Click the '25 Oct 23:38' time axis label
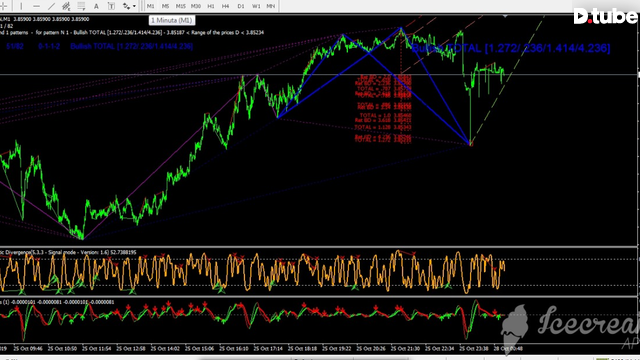Screen dimensions: 640x360 [x=473, y=349]
